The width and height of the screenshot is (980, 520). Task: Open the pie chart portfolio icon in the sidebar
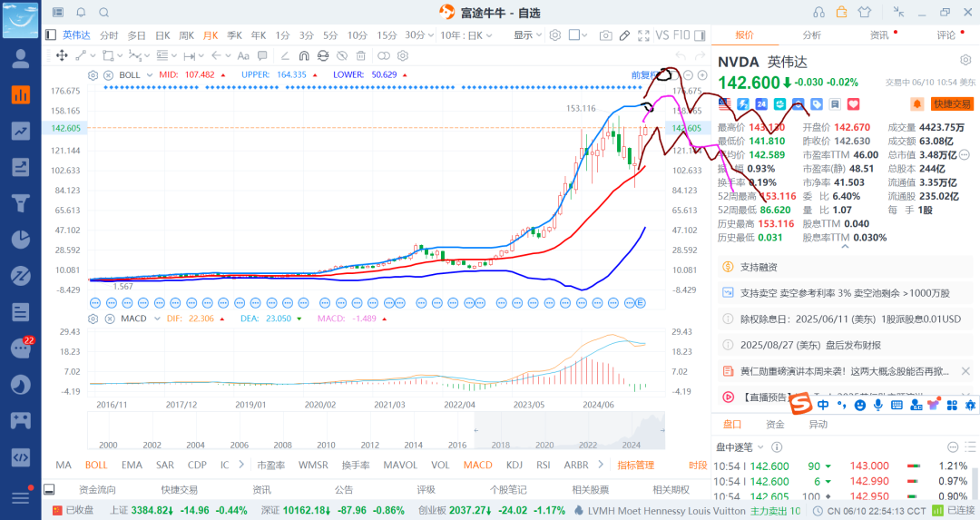pyautogui.click(x=21, y=240)
